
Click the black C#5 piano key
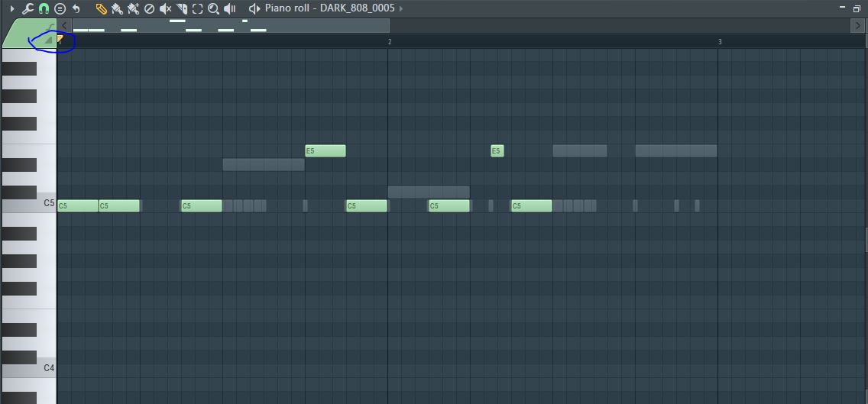[19, 192]
